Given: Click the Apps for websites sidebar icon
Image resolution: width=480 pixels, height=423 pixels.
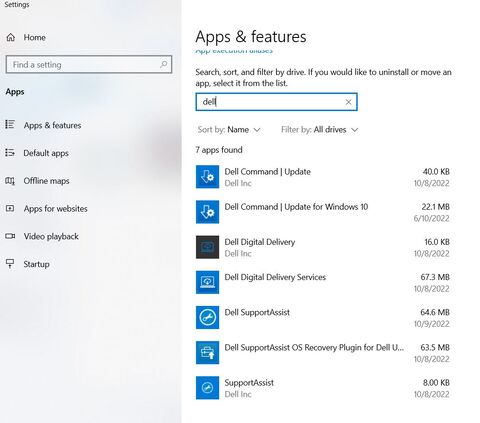Looking at the screenshot, I should point(10,208).
